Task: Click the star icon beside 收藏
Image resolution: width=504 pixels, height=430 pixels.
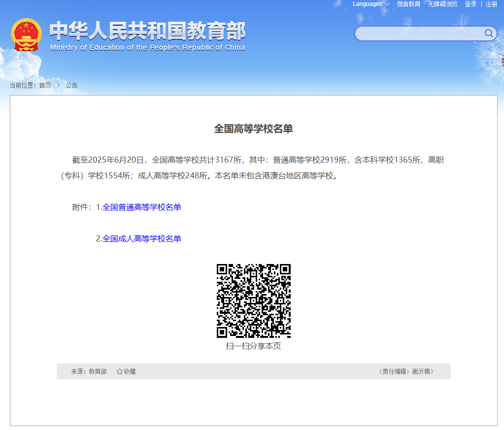Action: pos(119,371)
